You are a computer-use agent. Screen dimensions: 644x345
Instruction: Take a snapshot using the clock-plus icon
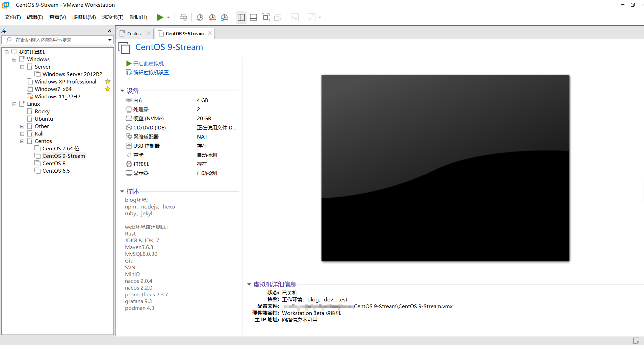pos(200,18)
